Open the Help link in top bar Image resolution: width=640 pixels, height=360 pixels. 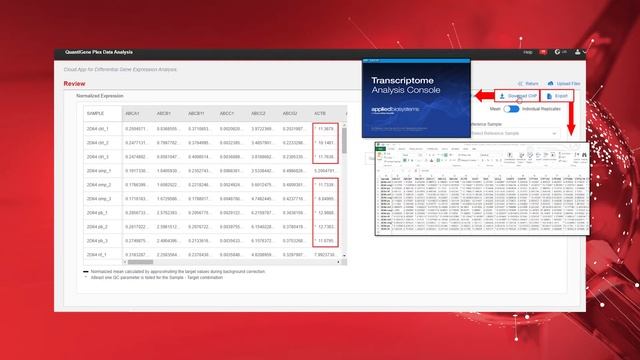[528, 52]
